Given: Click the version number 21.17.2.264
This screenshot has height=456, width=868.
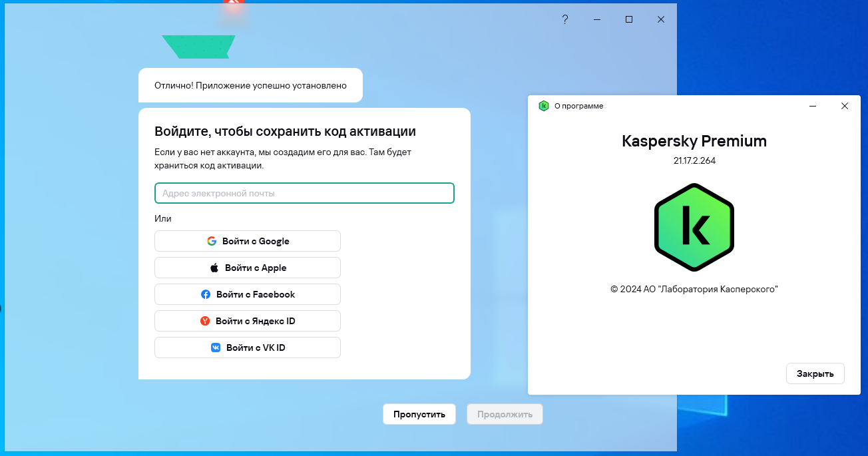Looking at the screenshot, I should click(694, 160).
